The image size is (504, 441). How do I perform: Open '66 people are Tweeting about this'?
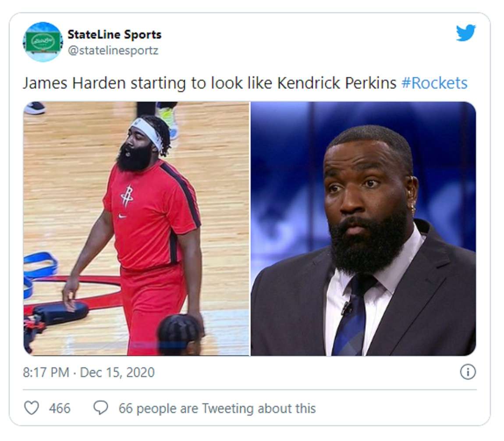pos(217,408)
